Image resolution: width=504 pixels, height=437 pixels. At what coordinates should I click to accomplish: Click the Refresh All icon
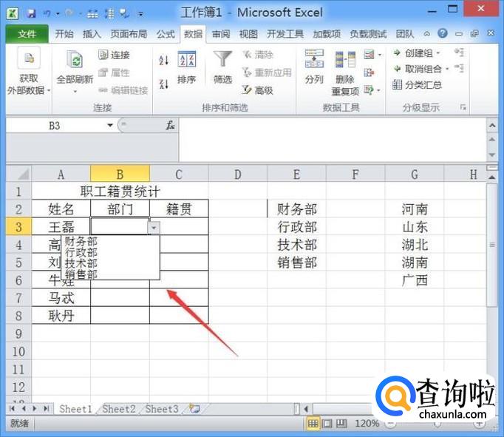[x=75, y=60]
